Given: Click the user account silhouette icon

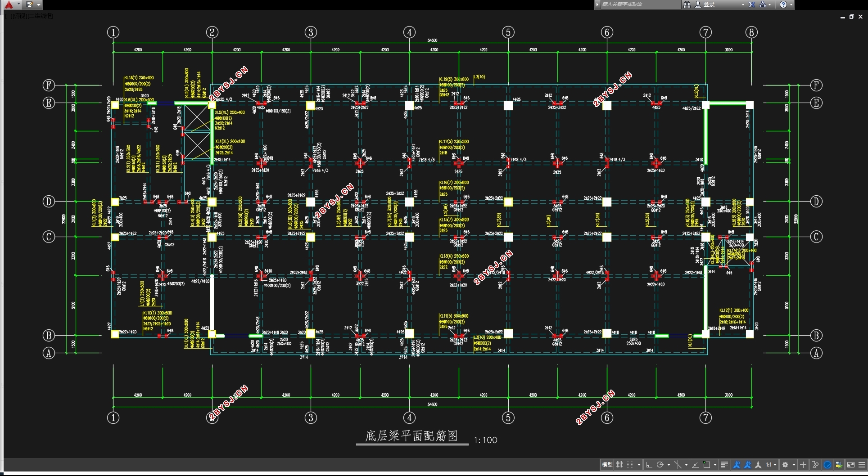Looking at the screenshot, I should coord(698,4).
